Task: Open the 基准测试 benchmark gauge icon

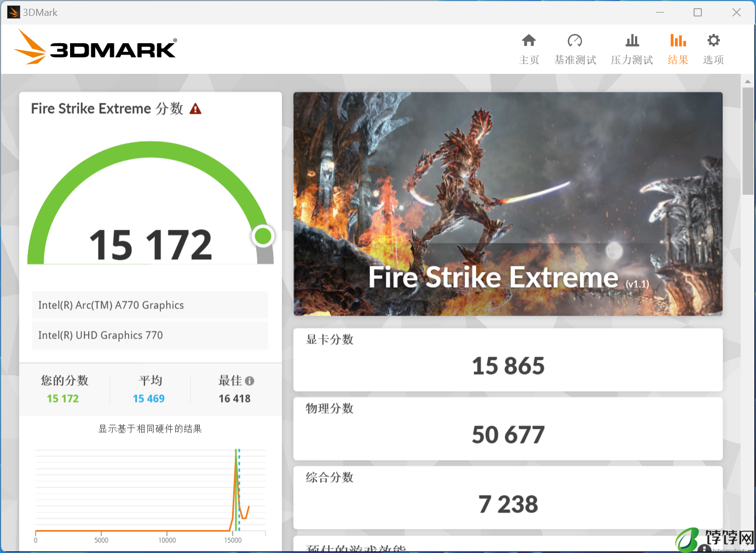Action: pos(575,40)
